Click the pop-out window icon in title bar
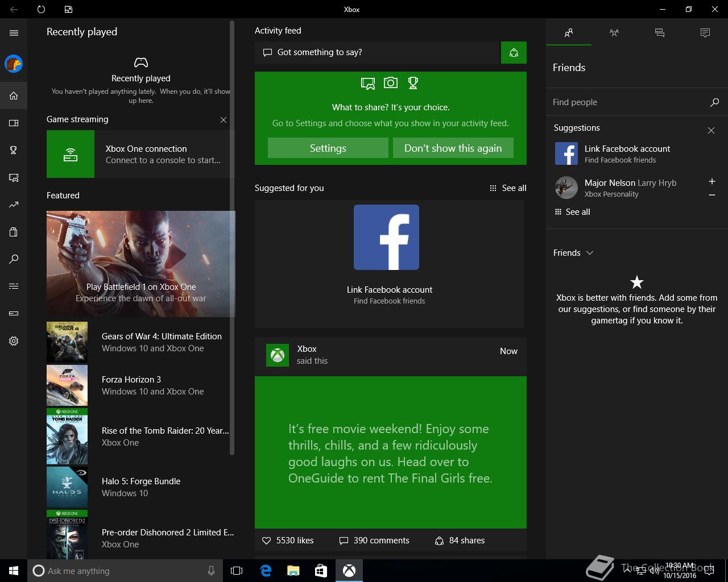This screenshot has width=728, height=582. pos(68,9)
